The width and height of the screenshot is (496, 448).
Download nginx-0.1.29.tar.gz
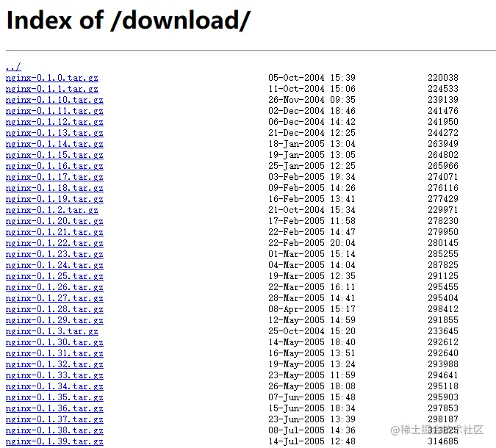pyautogui.click(x=54, y=320)
